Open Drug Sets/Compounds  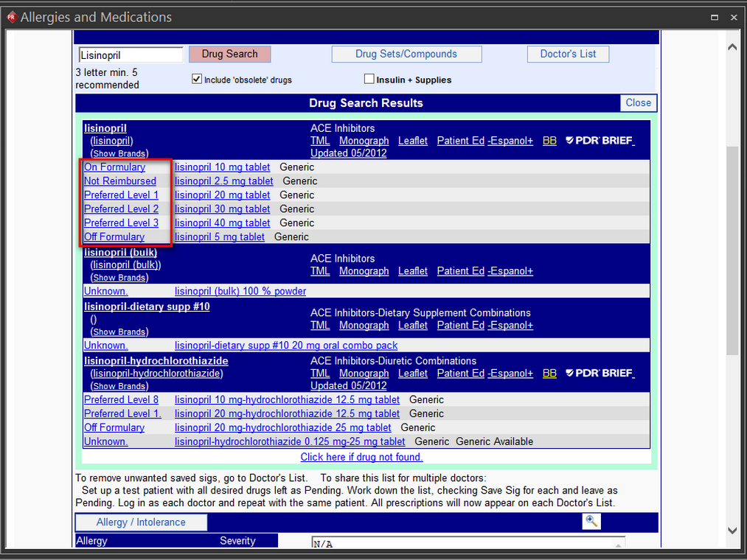pos(406,54)
